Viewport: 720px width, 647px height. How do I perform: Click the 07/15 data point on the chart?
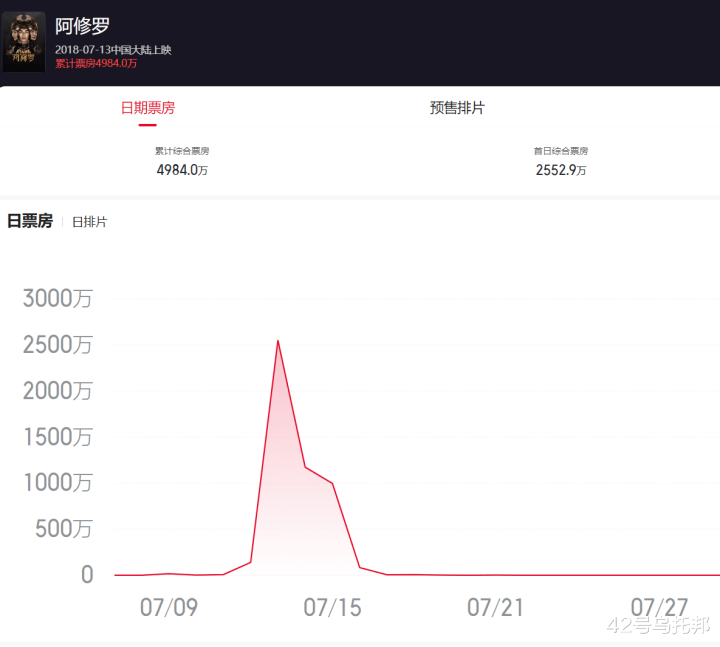click(332, 483)
